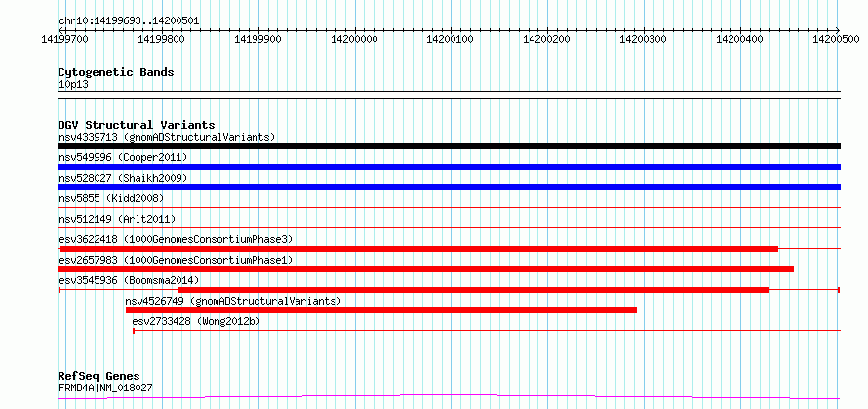
Task: Select the nsv5855 (Kidd2008) label
Action: click(111, 198)
